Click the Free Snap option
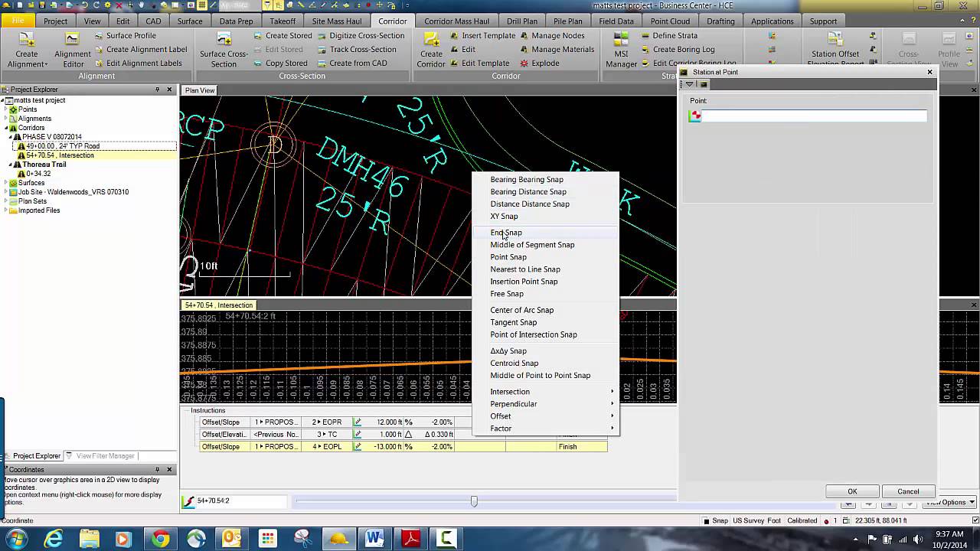 pos(545,294)
